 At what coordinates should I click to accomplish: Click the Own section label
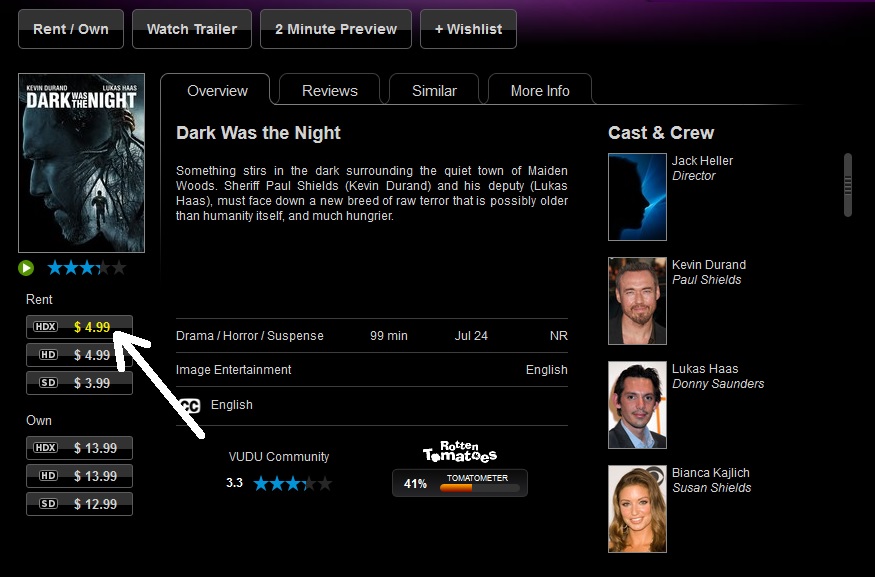[x=39, y=421]
